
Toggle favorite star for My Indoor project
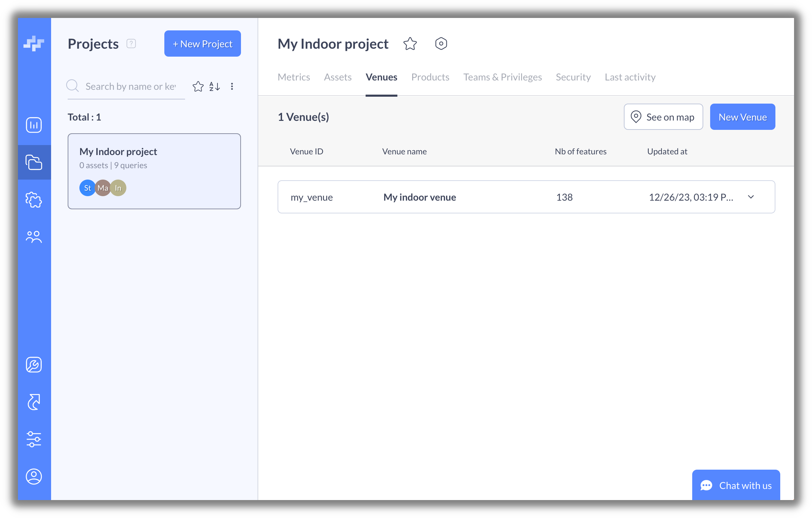pos(410,44)
